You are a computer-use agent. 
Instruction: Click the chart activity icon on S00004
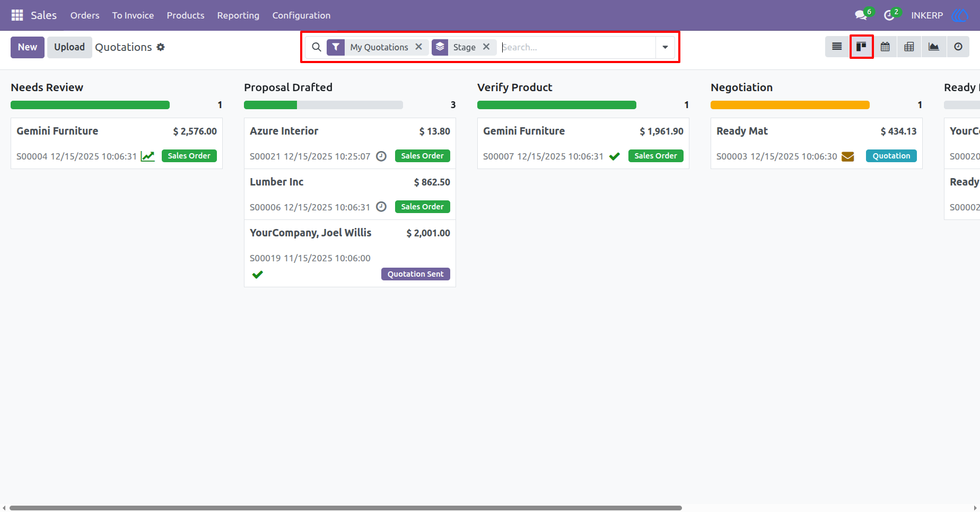click(x=148, y=156)
